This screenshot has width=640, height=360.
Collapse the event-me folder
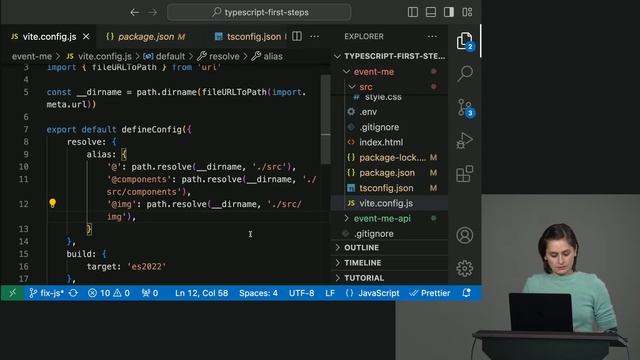[x=390, y=72]
